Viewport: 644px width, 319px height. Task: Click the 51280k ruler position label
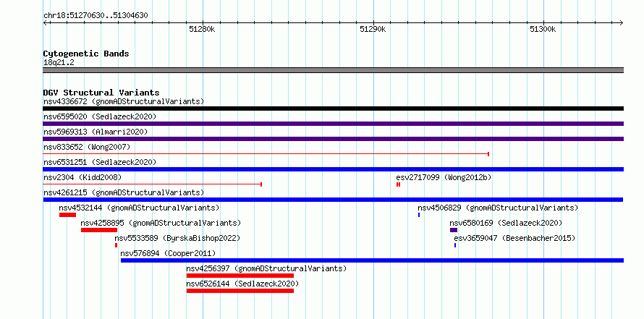click(202, 29)
